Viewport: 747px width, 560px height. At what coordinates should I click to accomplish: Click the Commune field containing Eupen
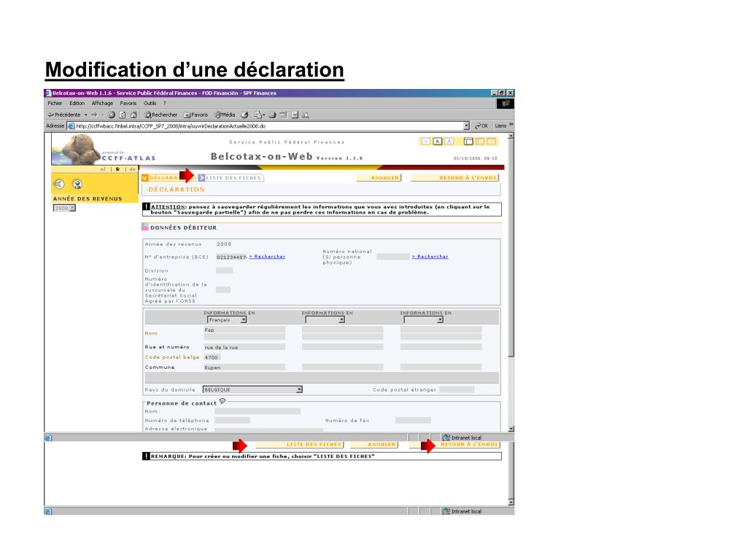(x=244, y=367)
